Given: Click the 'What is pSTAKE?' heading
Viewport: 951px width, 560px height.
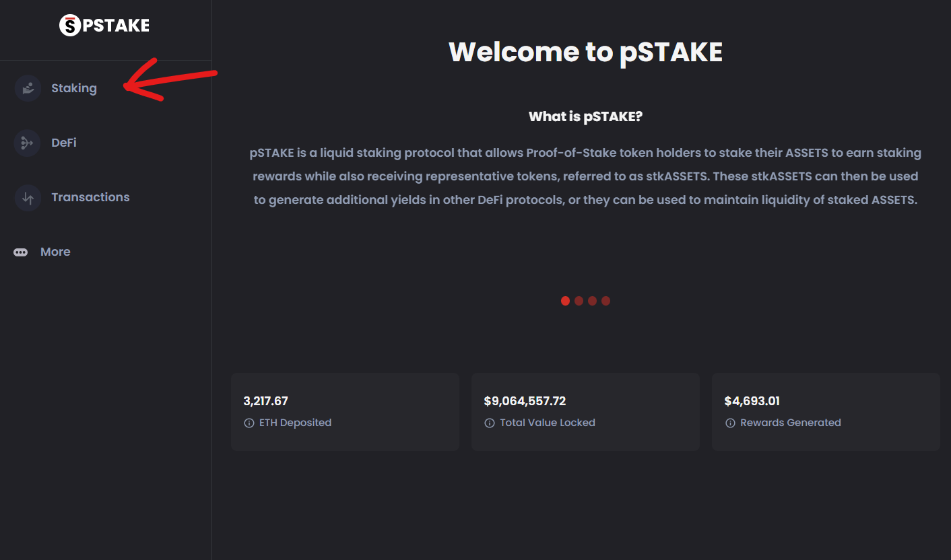Looking at the screenshot, I should coord(585,116).
